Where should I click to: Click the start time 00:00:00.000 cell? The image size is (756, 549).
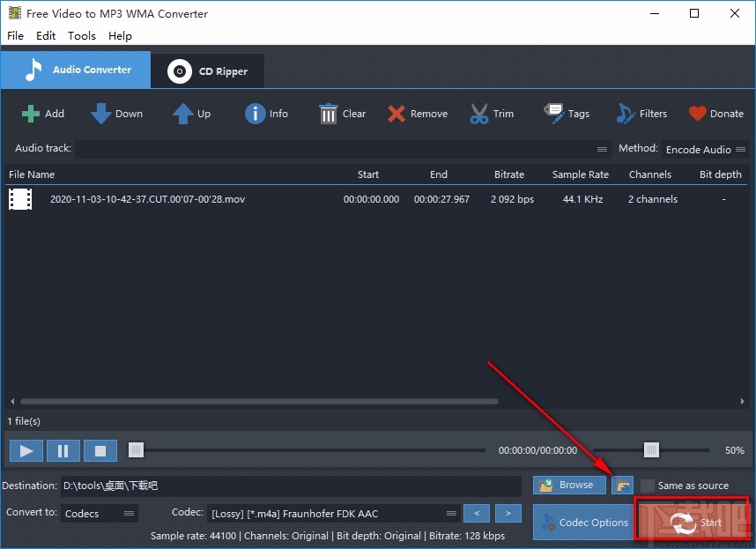(371, 199)
